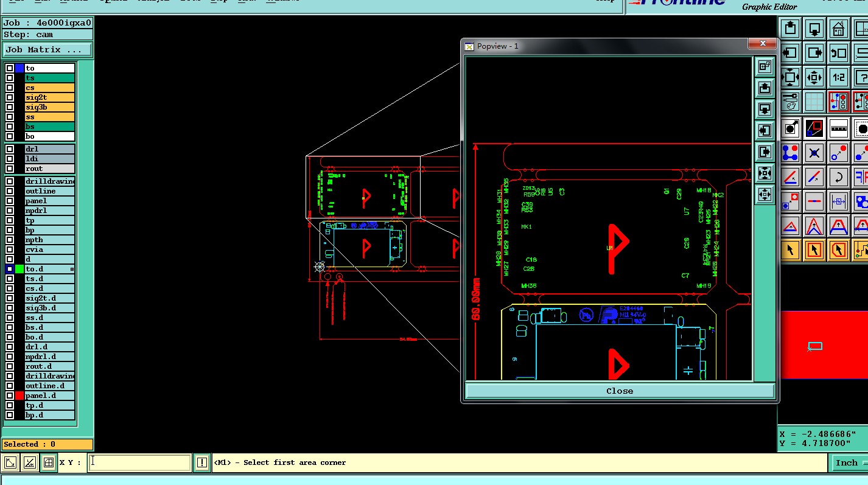Toggle the checkbox for layer mpth
Screen dimensions: 868x485
10,240
